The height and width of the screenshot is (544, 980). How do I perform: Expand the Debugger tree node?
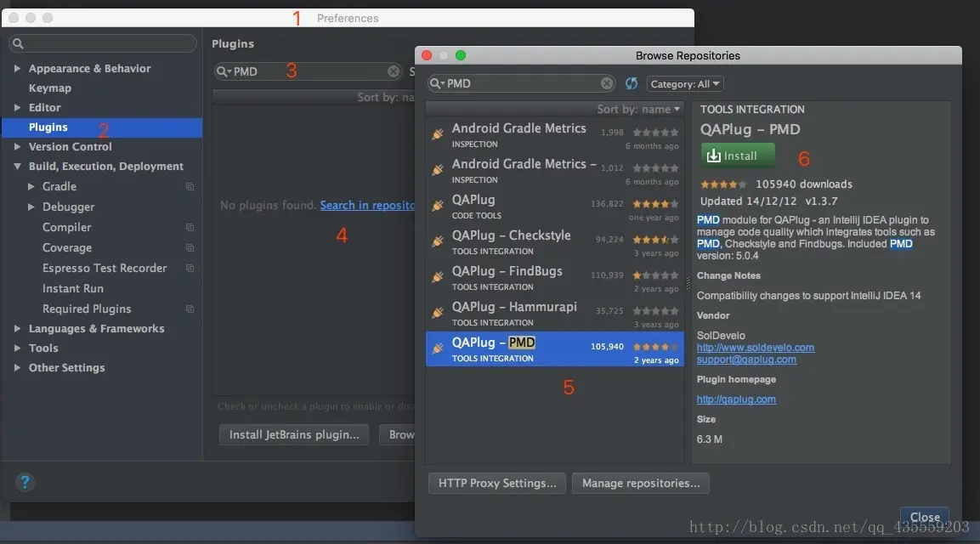31,207
